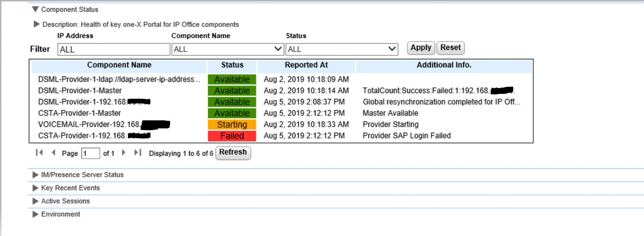
Task: Sort by Component Name column header
Action: click(x=119, y=65)
